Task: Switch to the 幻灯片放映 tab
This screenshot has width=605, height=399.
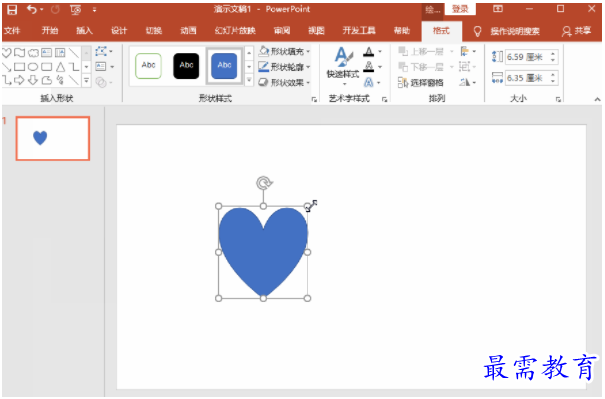Action: (x=235, y=30)
